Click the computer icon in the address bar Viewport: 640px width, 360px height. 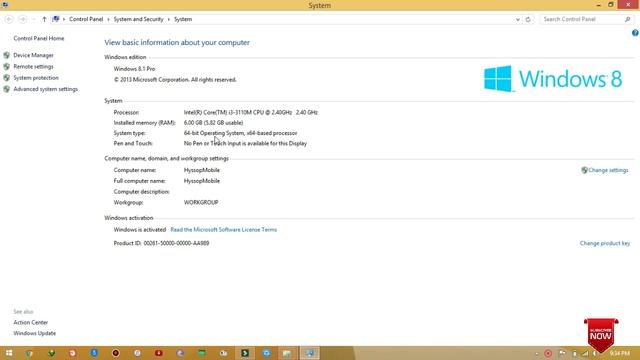point(56,19)
